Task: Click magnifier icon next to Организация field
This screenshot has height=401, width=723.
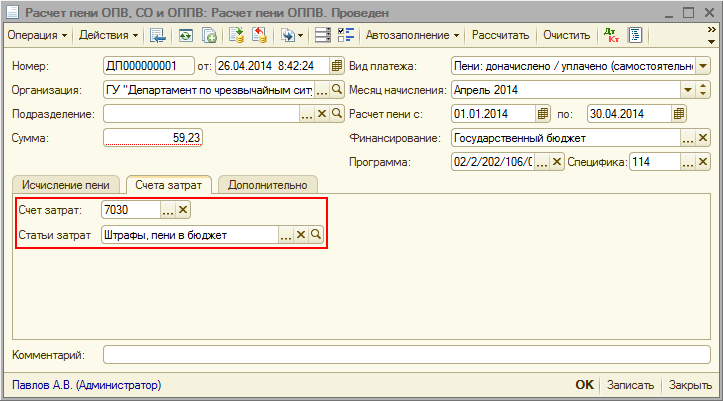Action: tap(336, 90)
